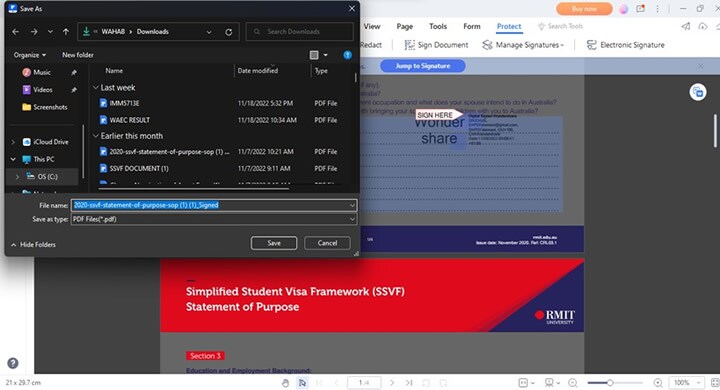Click the refresh icon in the address bar

[229, 32]
